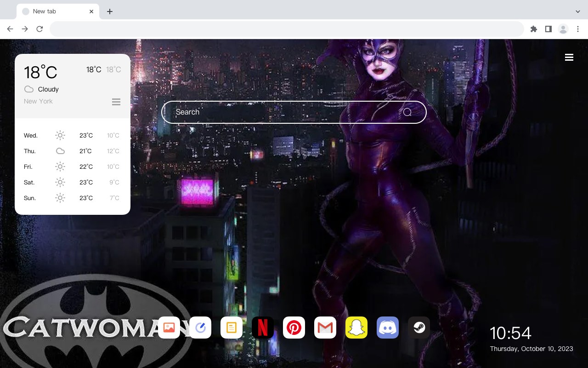The image size is (588, 368).
Task: Open the Gmail shortcut
Action: coord(325,328)
